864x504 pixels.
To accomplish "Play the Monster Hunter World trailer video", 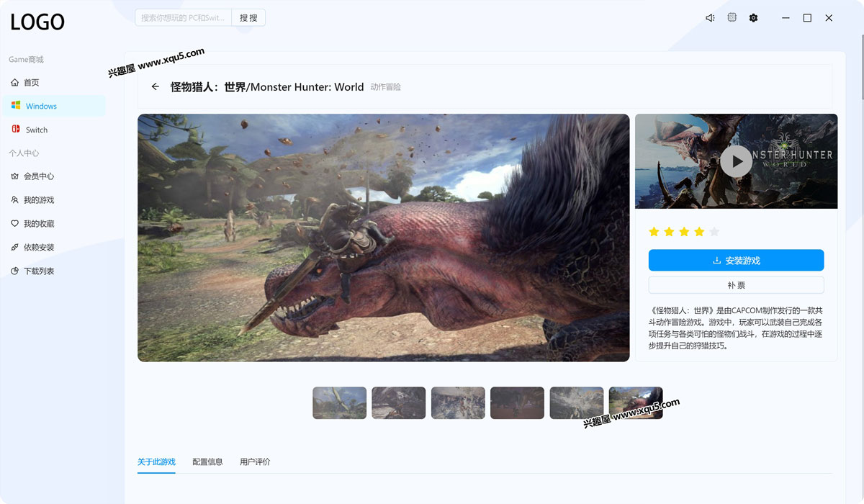I will coord(736,161).
